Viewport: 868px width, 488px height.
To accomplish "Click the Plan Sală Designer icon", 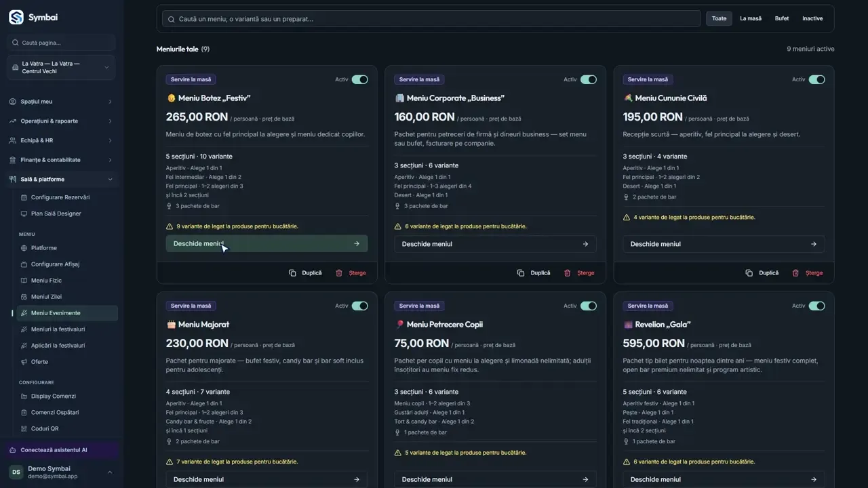I will [x=24, y=213].
